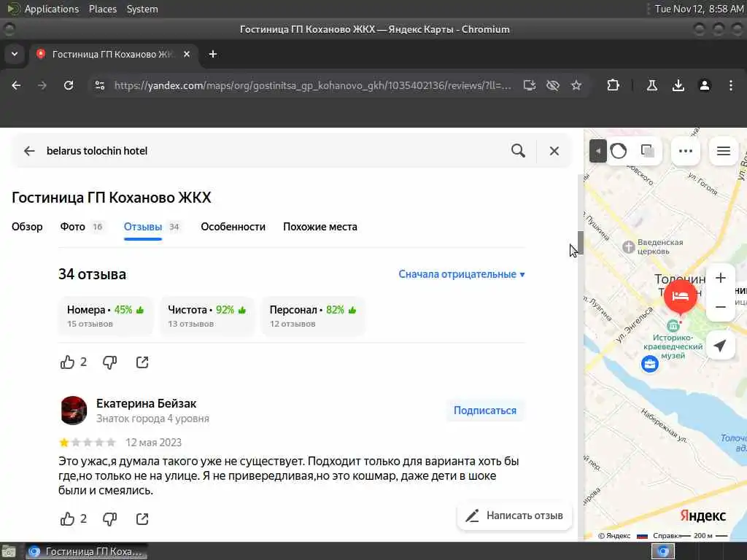Open a new browser tab
The height and width of the screenshot is (560, 747).
coord(213,54)
